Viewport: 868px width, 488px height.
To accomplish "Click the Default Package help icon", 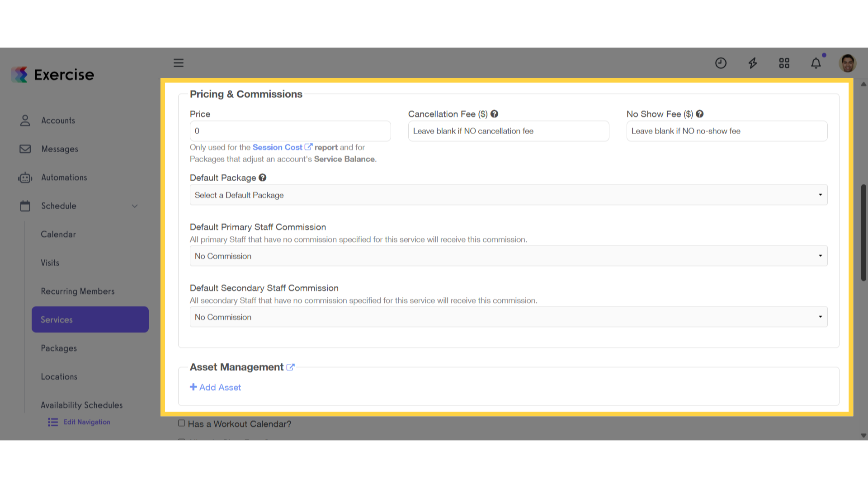I will [x=263, y=178].
